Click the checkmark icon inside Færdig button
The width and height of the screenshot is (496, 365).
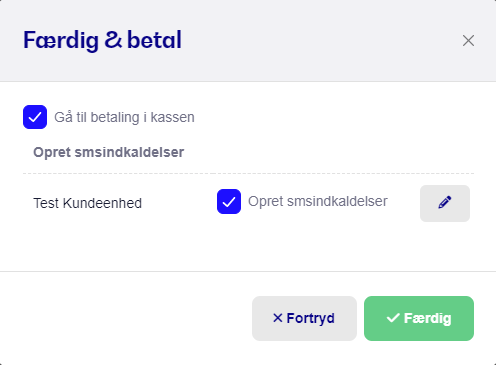pyautogui.click(x=393, y=318)
